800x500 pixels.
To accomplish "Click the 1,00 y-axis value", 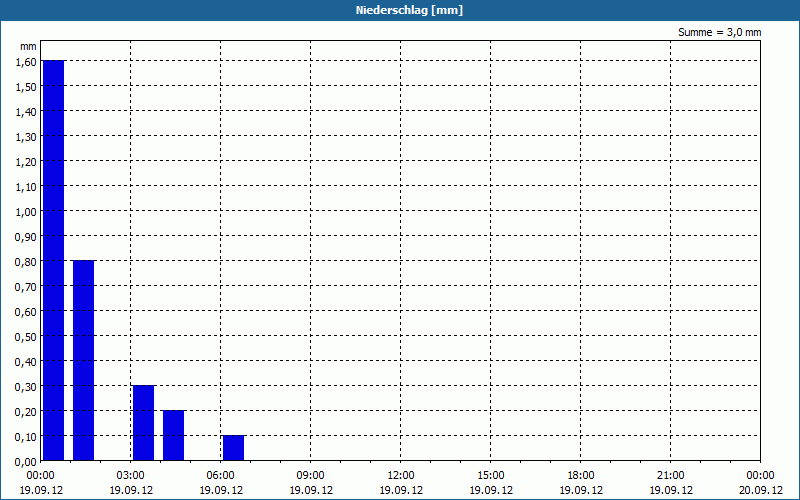I will tap(26, 211).
